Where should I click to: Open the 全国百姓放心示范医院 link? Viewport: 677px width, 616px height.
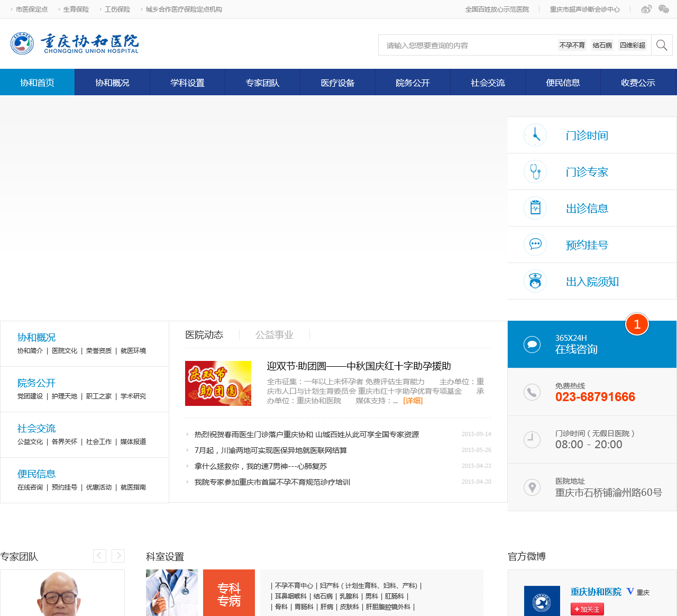497,10
